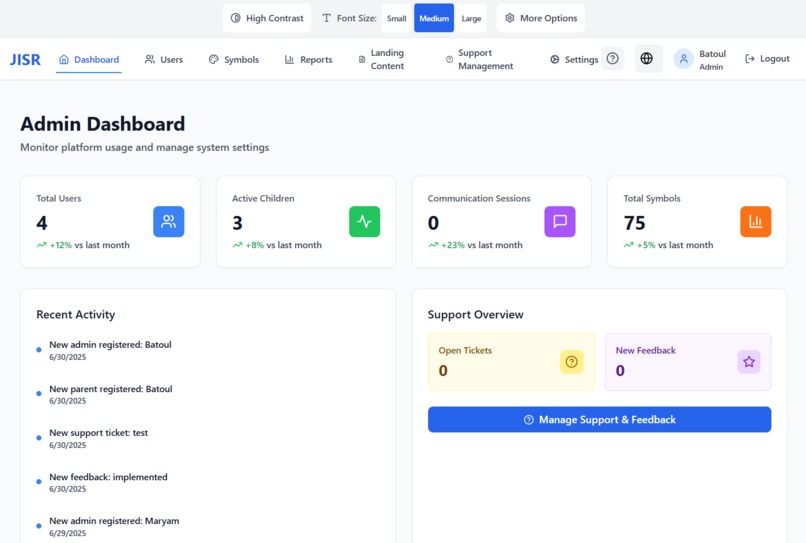Screen dimensions: 806x543
Task: Navigate to Landing Content
Action: click(381, 59)
